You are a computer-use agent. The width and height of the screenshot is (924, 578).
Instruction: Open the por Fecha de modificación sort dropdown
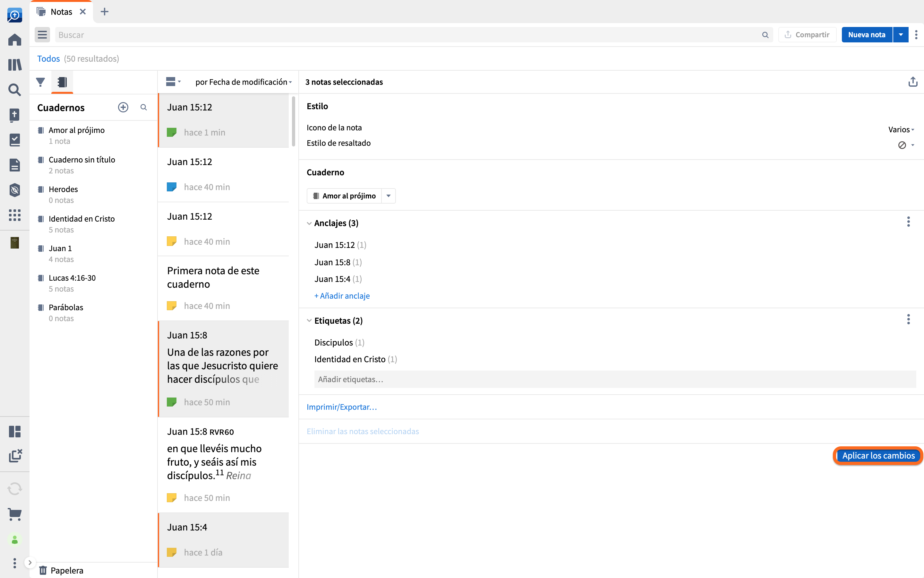point(244,82)
